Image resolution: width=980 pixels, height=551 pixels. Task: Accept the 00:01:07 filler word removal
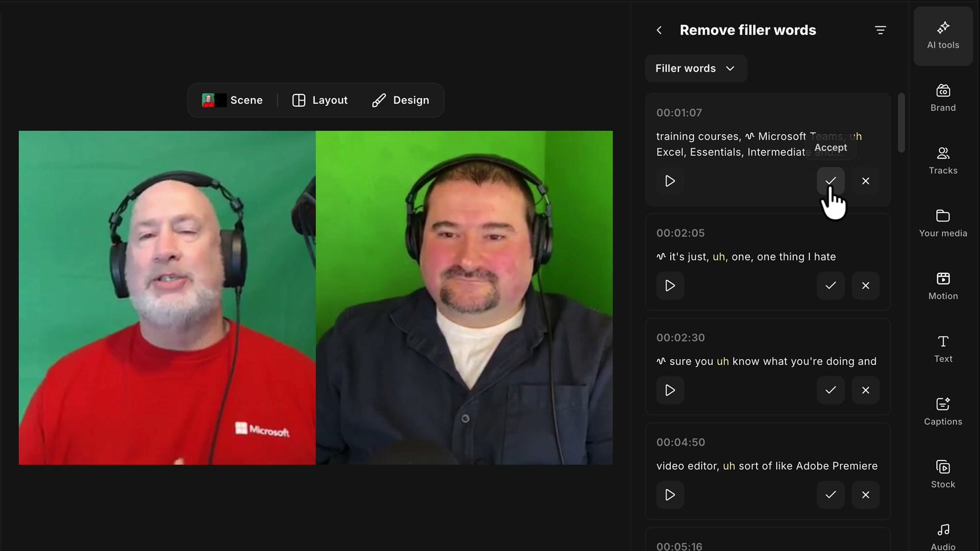pyautogui.click(x=831, y=181)
